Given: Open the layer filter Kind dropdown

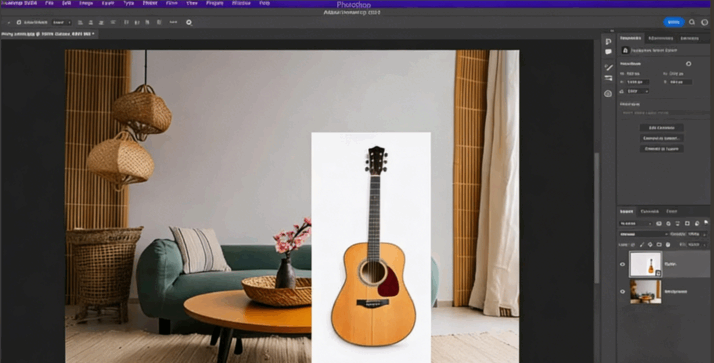Looking at the screenshot, I should click(x=636, y=224).
